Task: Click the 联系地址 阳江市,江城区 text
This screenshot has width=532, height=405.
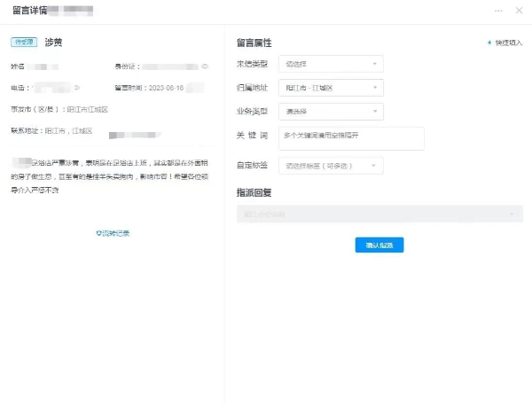Action: tap(51, 131)
